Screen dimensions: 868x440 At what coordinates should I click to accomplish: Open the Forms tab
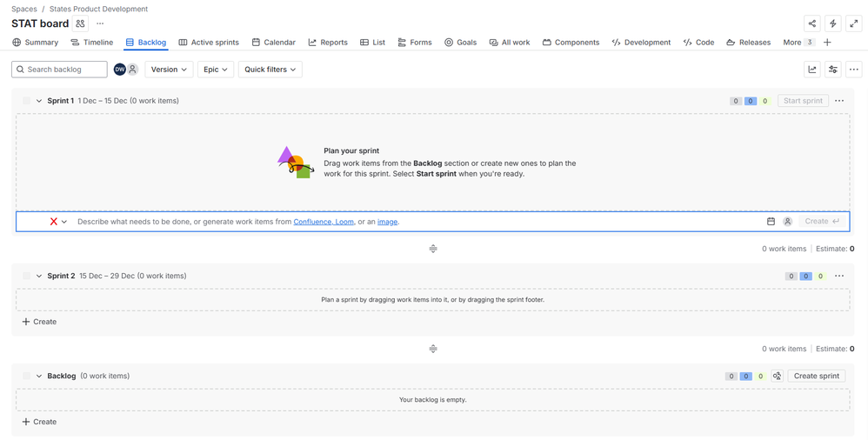pyautogui.click(x=415, y=42)
